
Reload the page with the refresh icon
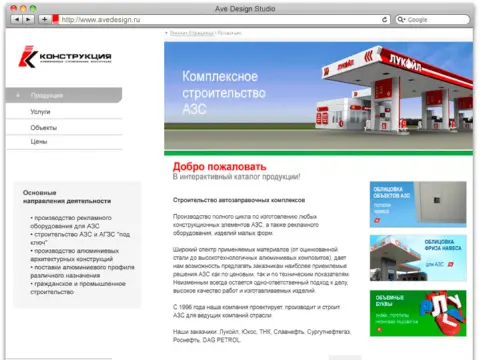point(384,20)
